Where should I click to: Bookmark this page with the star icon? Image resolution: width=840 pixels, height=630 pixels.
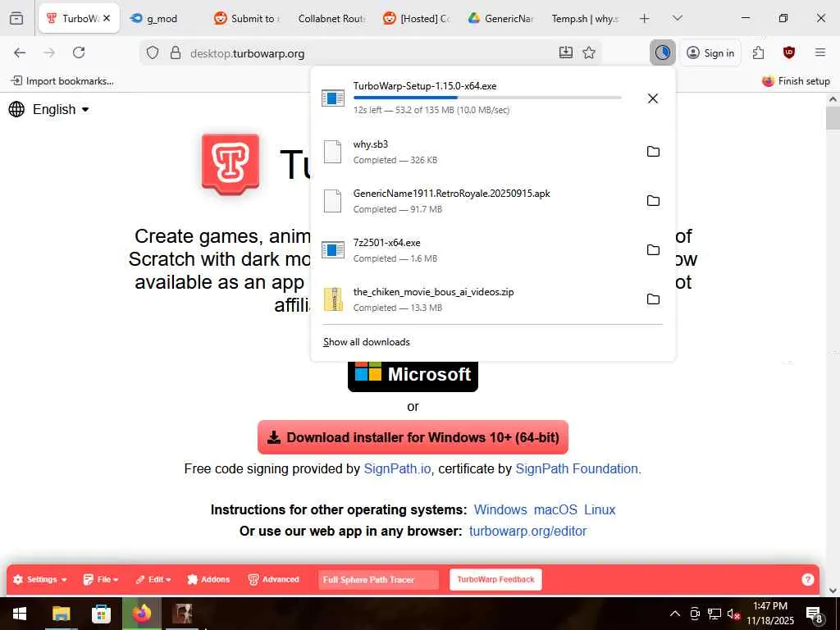pyautogui.click(x=589, y=52)
